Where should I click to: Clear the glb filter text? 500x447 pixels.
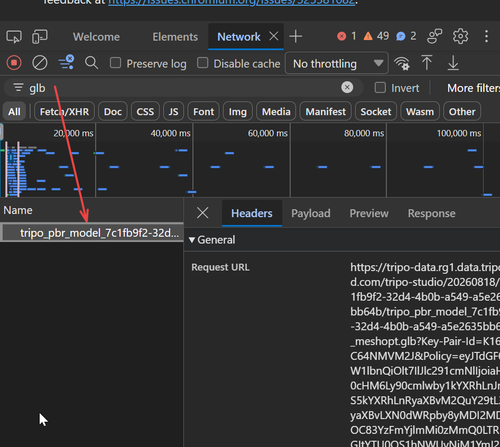coord(347,87)
